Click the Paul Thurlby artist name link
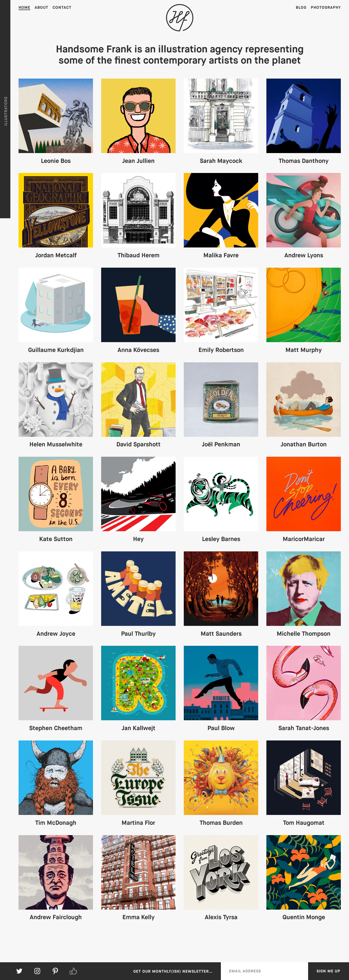Viewport: 349px width, 980px height. point(139,634)
